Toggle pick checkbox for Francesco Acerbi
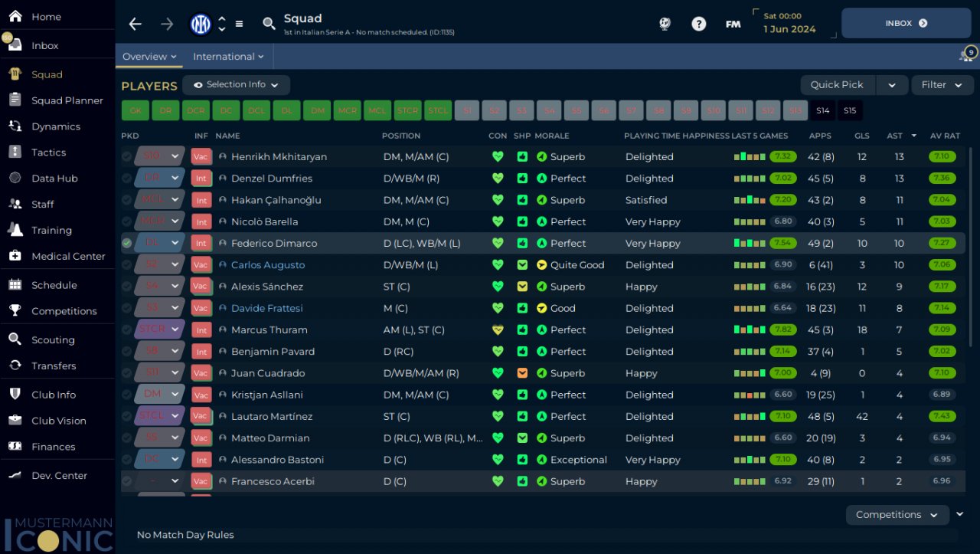980x554 pixels. [x=126, y=481]
